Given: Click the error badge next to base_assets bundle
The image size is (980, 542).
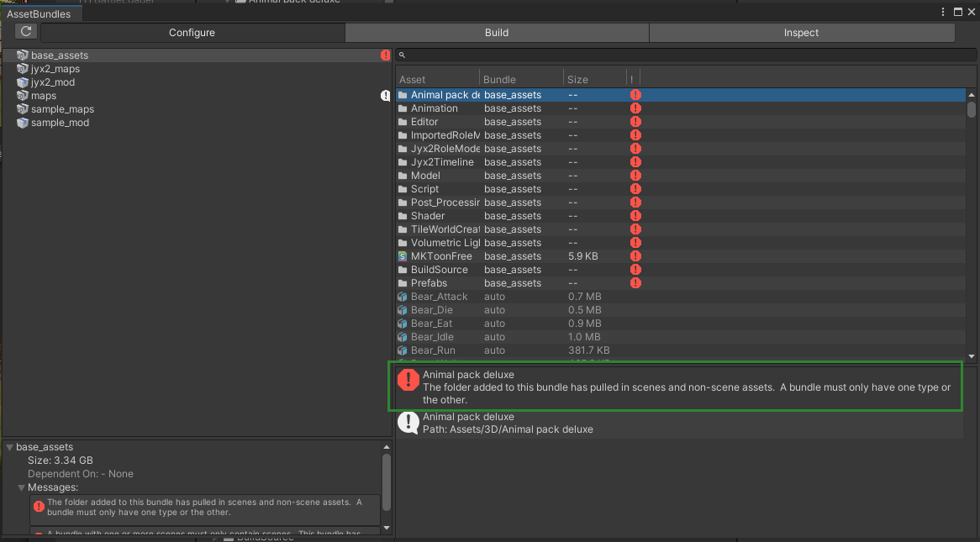Looking at the screenshot, I should [386, 55].
